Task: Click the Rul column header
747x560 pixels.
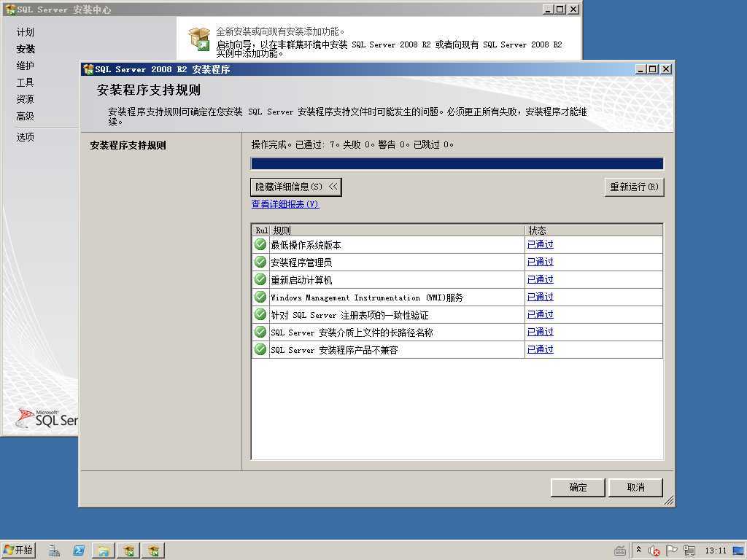Action: pyautogui.click(x=261, y=230)
